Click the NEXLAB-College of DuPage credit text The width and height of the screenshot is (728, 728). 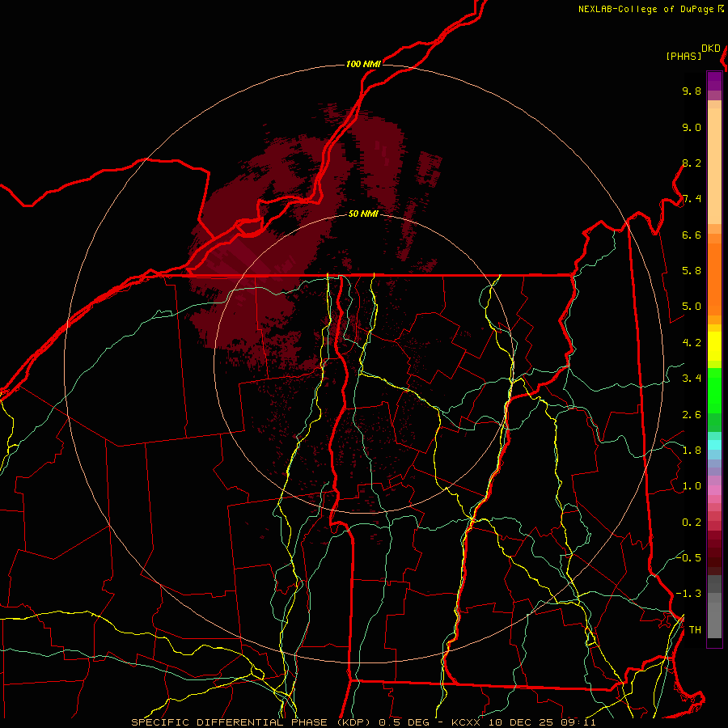(x=645, y=9)
